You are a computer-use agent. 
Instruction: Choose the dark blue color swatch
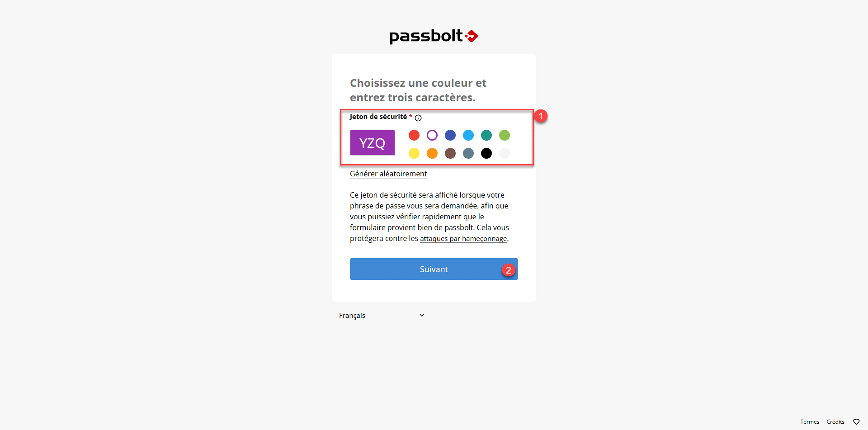pos(450,135)
